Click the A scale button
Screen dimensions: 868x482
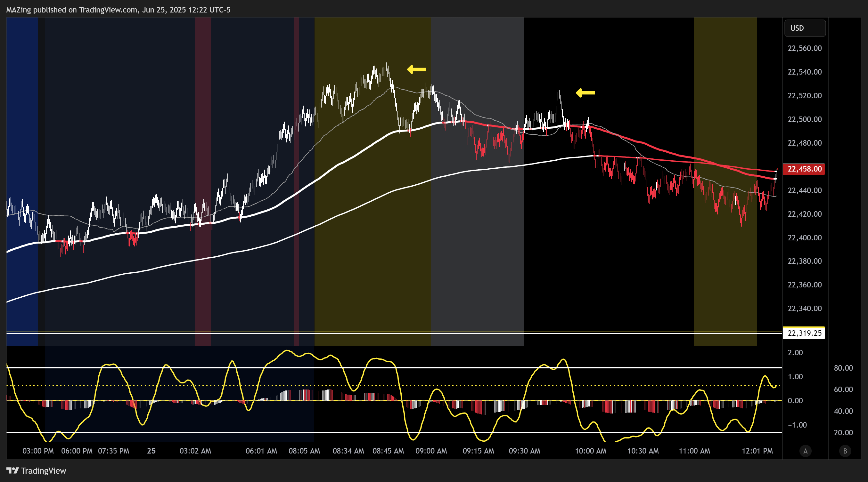[x=805, y=451]
